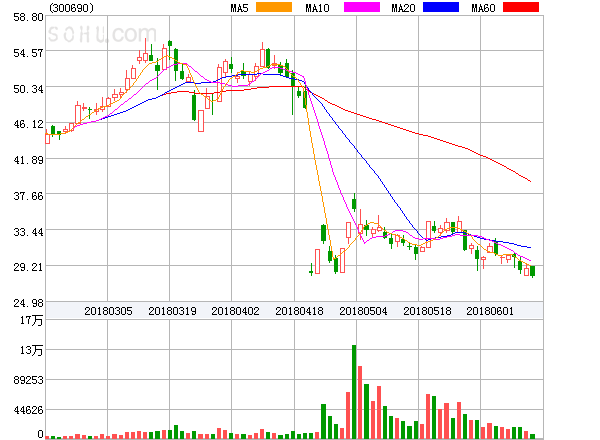Click the end of the blue MA20 line
600x440 pixels.
coord(530,248)
